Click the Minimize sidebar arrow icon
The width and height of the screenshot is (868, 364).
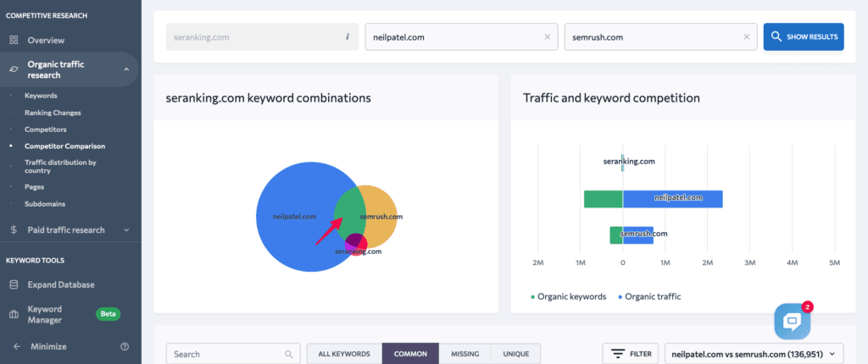16,346
